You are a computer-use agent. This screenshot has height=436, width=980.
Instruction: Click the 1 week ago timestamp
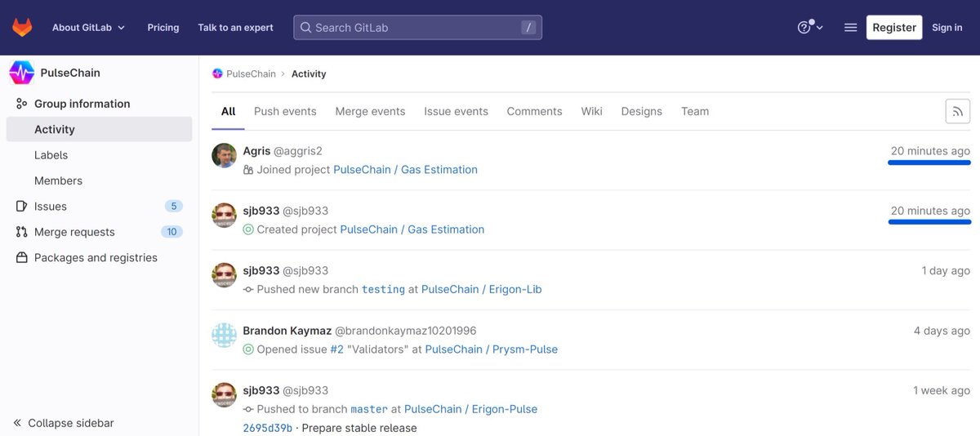tap(942, 390)
